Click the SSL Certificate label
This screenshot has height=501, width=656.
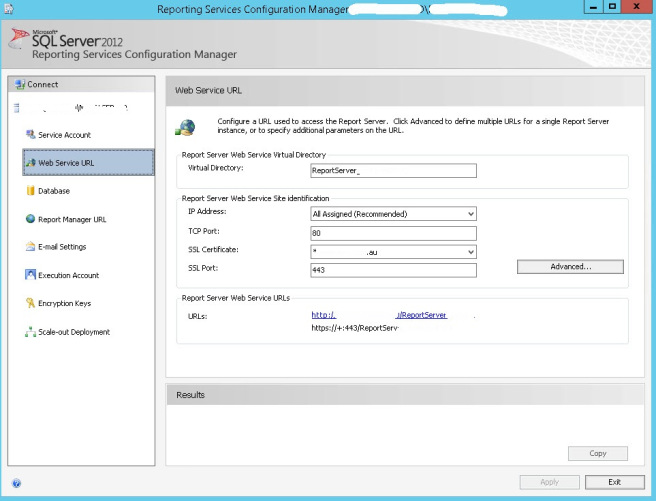(213, 250)
